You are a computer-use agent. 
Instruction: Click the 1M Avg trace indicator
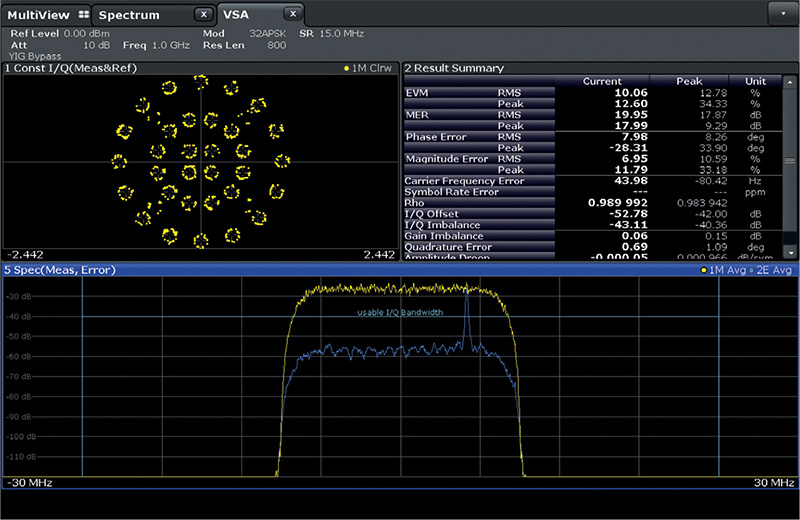pyautogui.click(x=726, y=270)
